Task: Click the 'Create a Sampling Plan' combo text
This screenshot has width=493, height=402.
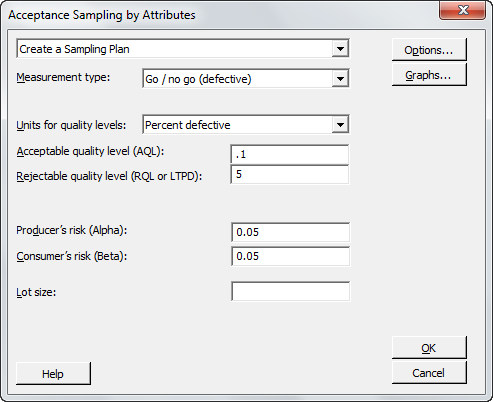Action: click(74, 49)
